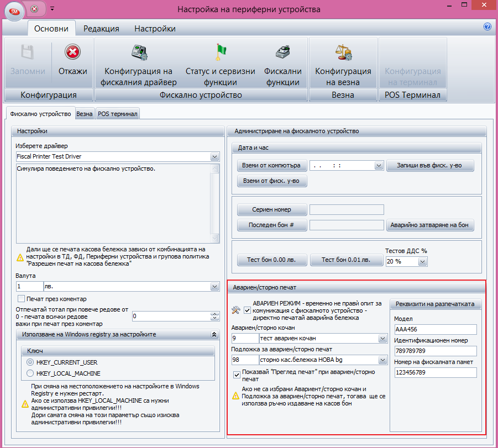
Task: Open the date and time dropdown
Action: click(x=379, y=165)
